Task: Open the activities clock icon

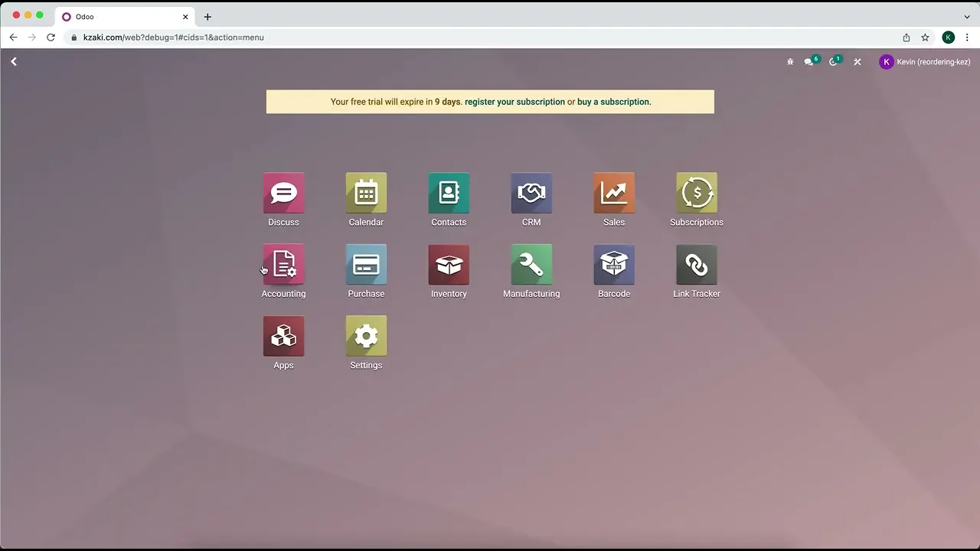Action: (835, 61)
